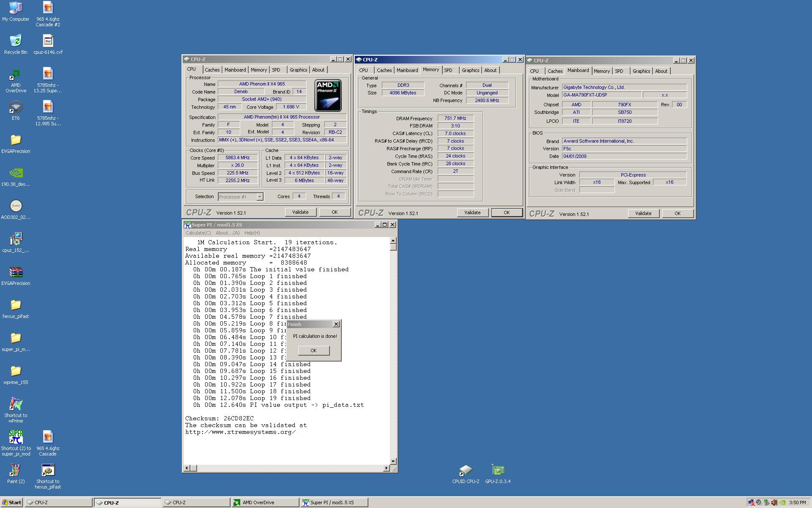Select the CPUID CPU-Z desktop shortcut
Image resolution: width=812 pixels, height=508 pixels.
466,474
